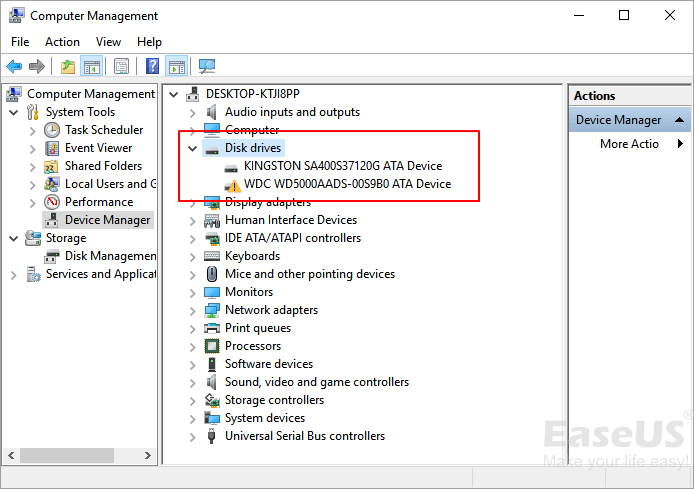Screen dimensions: 694x489
Task: Click the blue Back arrow in toolbar
Action: 14,67
